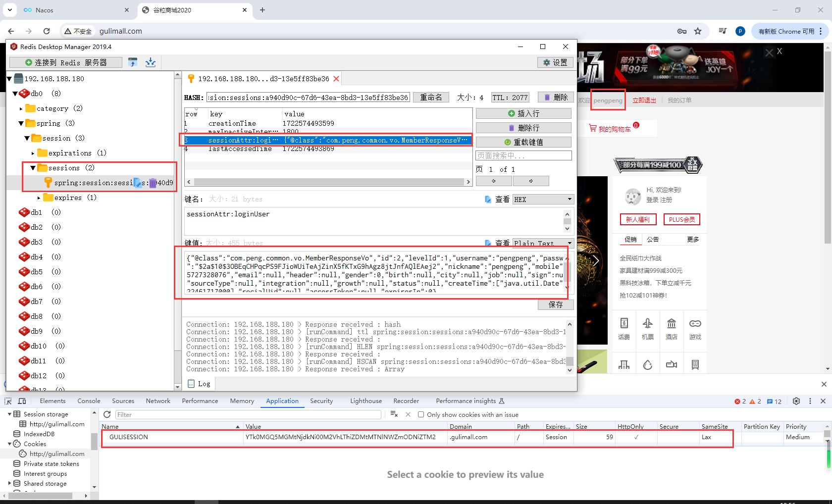Select db11 database icon in tree
Screen dimensions: 832x504
coord(24,361)
